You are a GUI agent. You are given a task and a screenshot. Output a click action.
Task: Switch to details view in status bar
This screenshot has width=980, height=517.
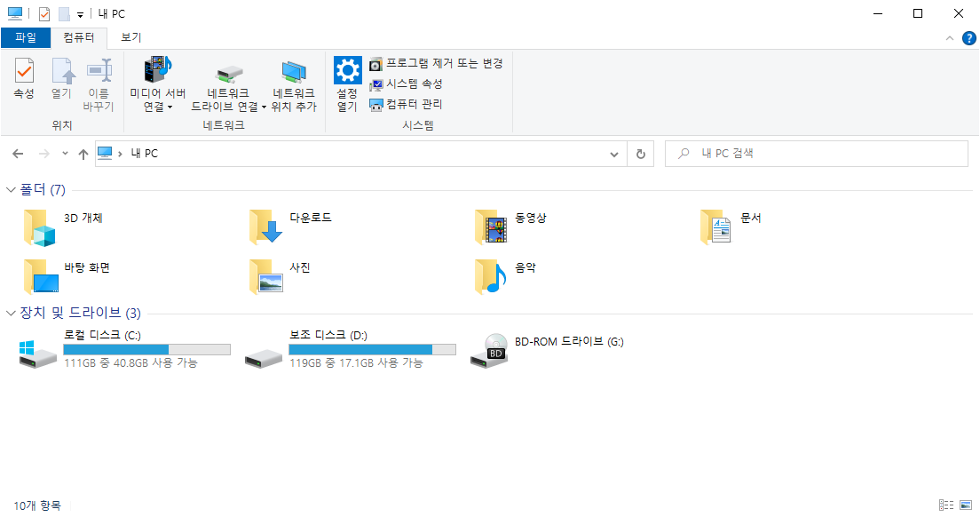946,505
